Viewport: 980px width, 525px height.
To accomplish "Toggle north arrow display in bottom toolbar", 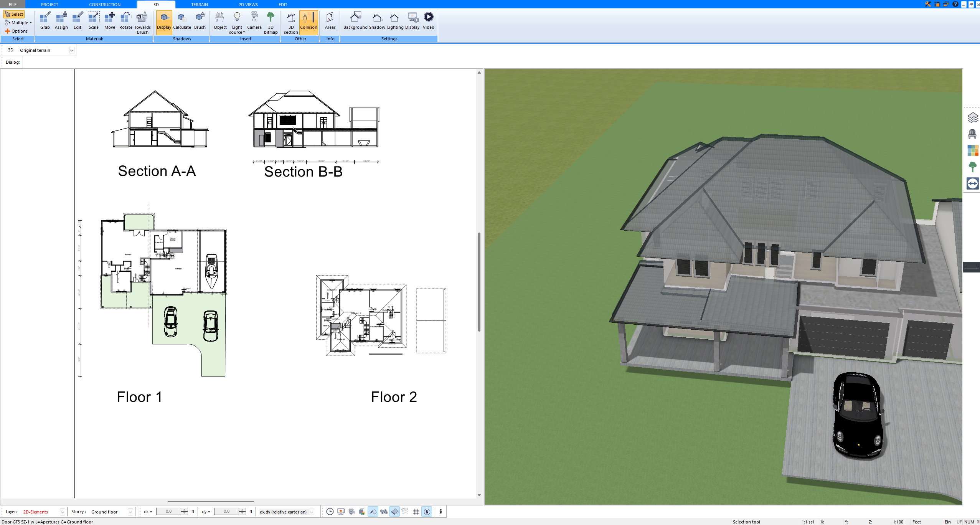I will click(427, 512).
